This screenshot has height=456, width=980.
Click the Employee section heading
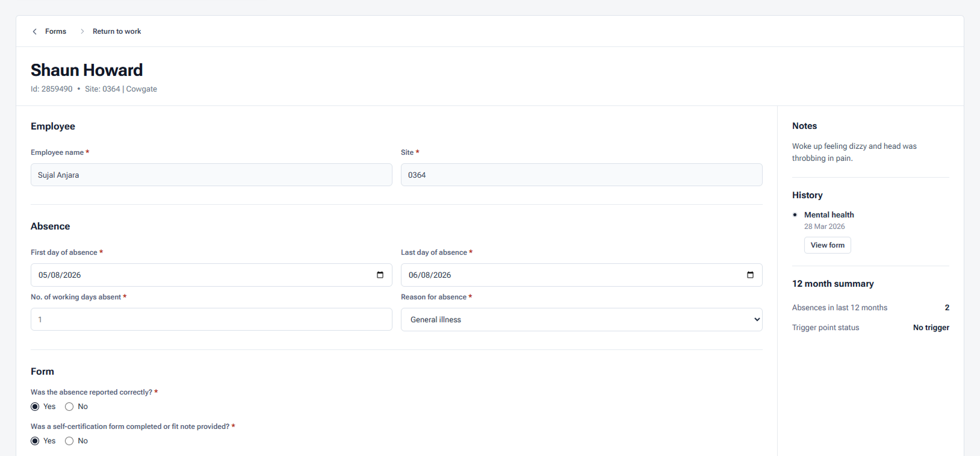pyautogui.click(x=53, y=126)
